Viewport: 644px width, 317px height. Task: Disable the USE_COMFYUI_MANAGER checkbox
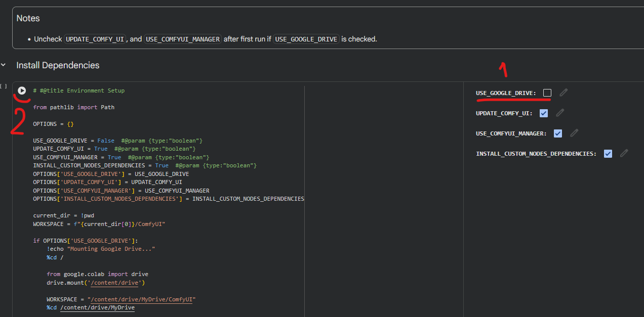(558, 133)
